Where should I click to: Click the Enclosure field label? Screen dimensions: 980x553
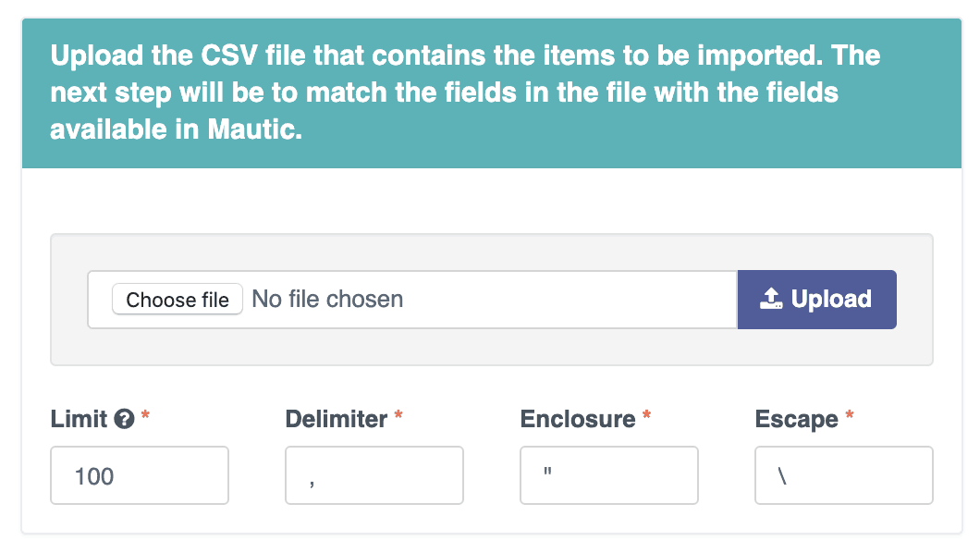coord(578,419)
